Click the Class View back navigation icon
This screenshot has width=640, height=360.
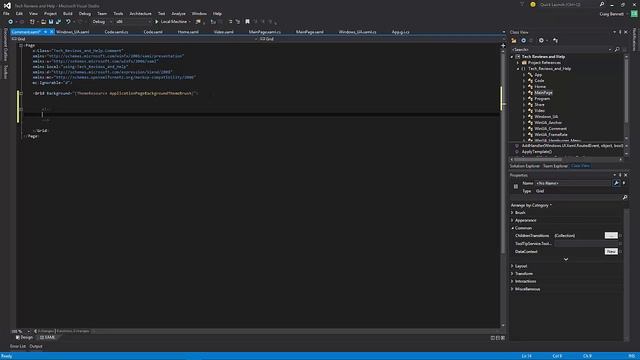(523, 40)
